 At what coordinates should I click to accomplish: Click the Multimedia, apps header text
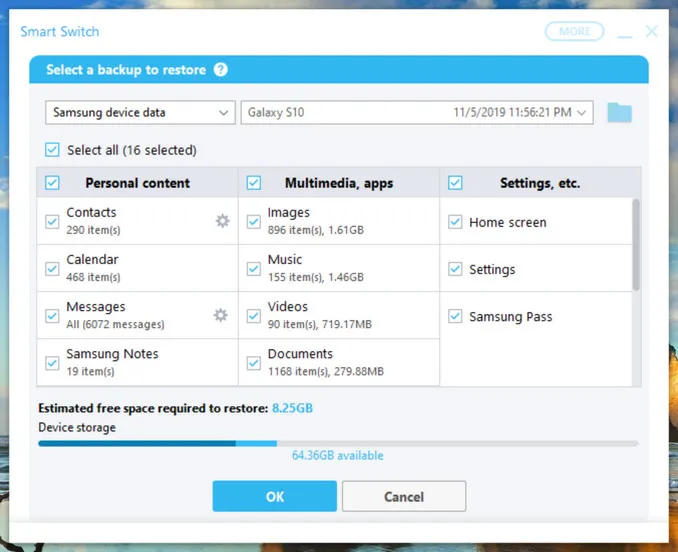click(339, 183)
